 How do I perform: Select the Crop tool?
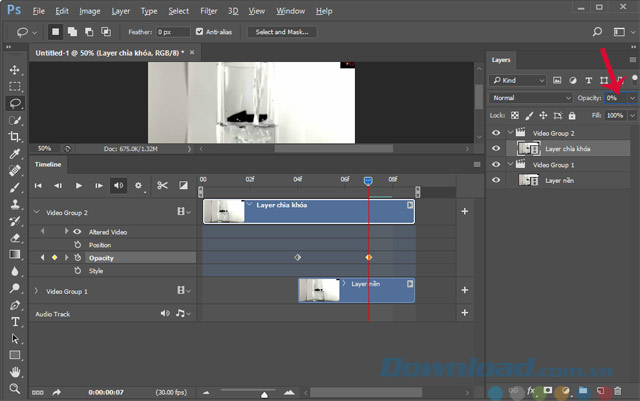(15, 136)
